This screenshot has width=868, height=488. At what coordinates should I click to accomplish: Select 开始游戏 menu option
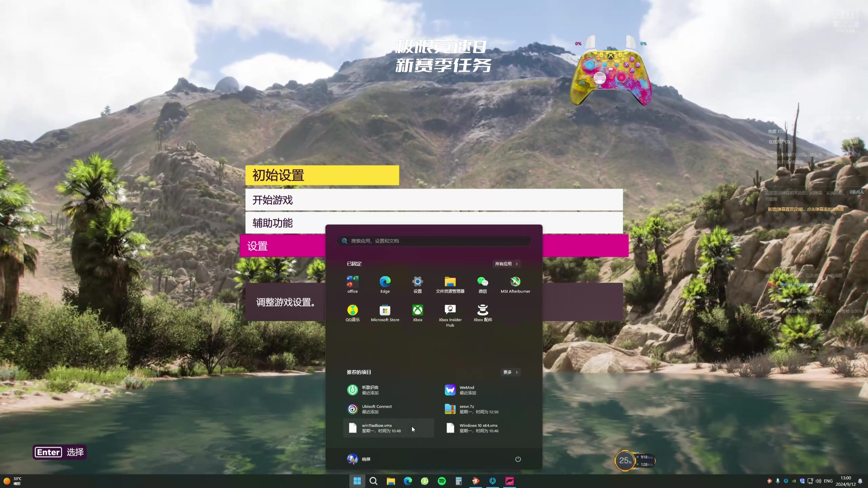[x=433, y=199]
